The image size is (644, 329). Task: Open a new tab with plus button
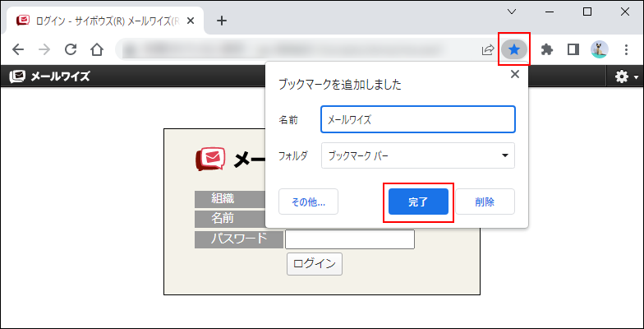(x=222, y=21)
